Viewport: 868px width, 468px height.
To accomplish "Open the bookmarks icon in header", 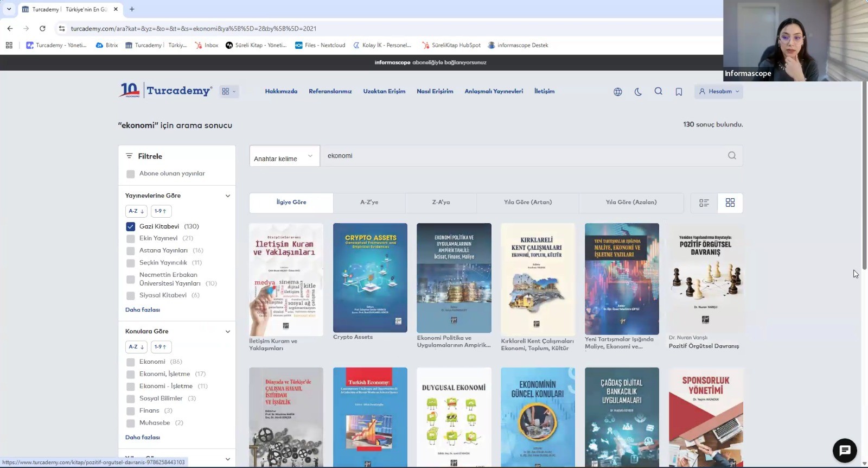I will coord(679,92).
